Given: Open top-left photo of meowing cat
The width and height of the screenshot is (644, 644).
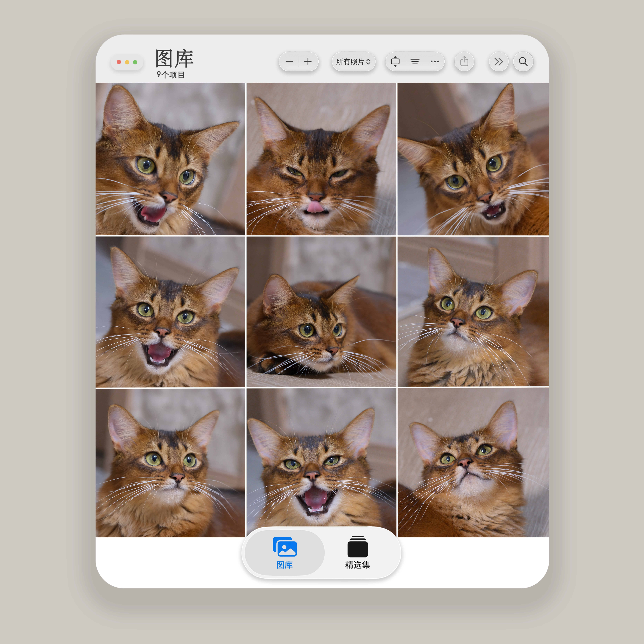Looking at the screenshot, I should pos(170,159).
